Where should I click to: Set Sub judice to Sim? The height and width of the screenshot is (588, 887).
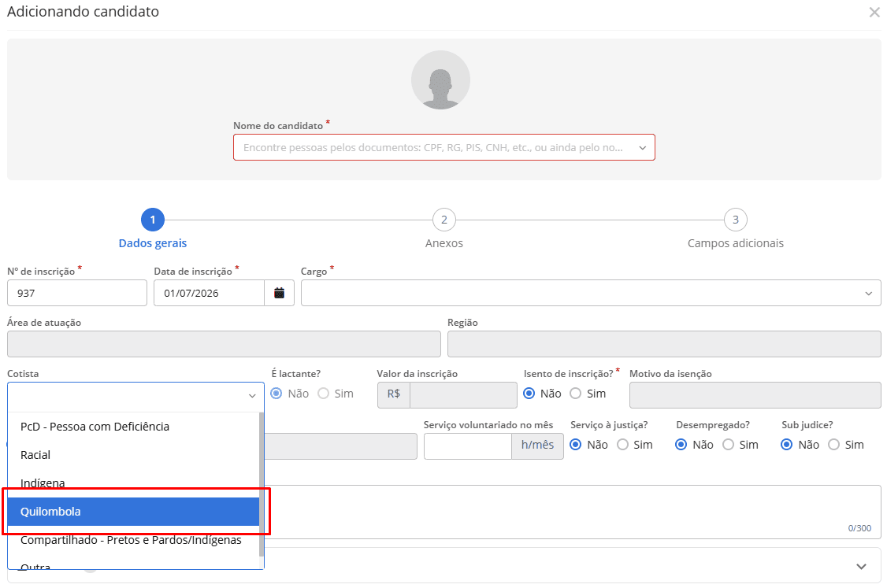tap(833, 445)
